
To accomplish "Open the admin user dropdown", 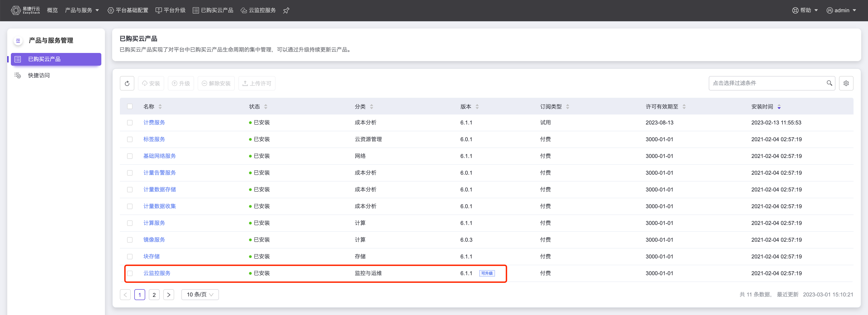I will click(x=841, y=10).
